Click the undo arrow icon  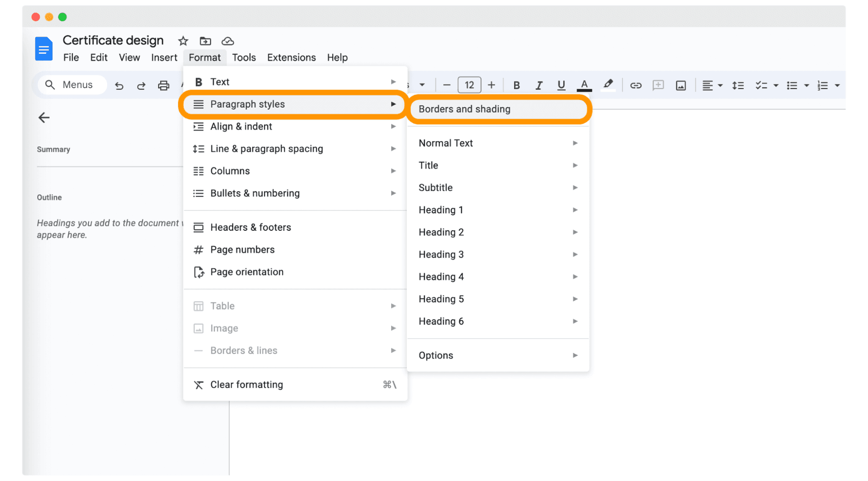[x=119, y=85]
